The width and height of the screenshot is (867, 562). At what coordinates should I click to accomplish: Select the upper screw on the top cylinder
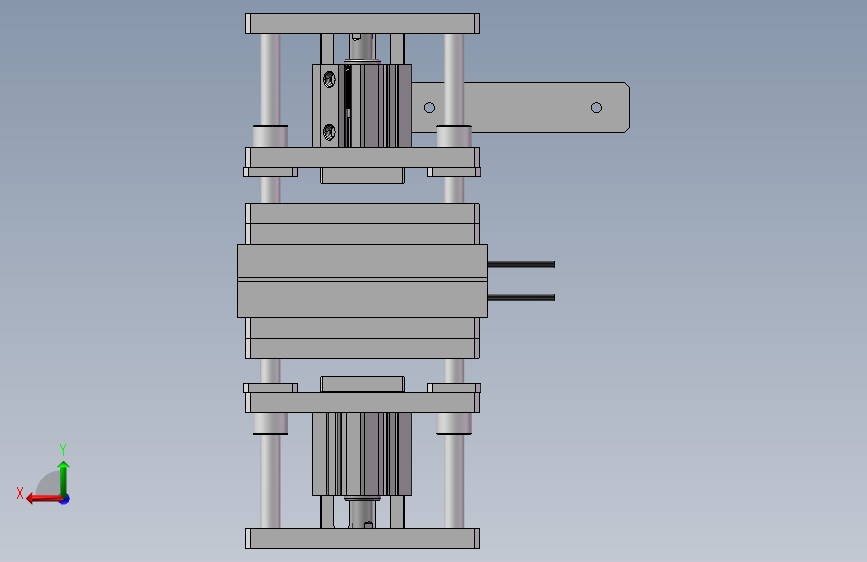(329, 79)
